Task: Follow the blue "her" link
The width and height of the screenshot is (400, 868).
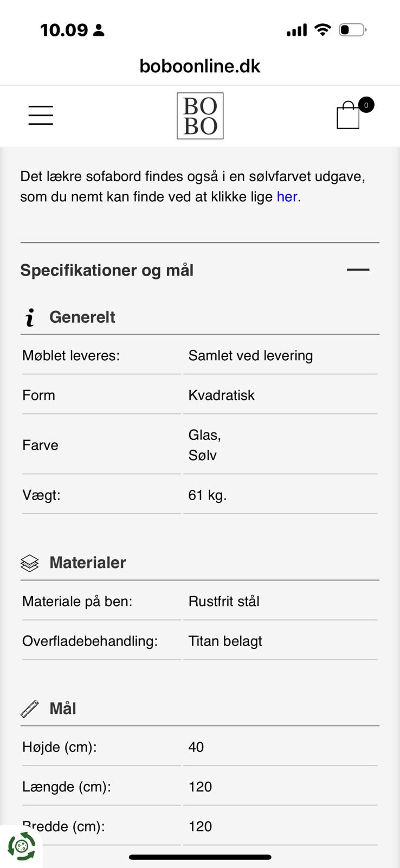Action: (287, 196)
